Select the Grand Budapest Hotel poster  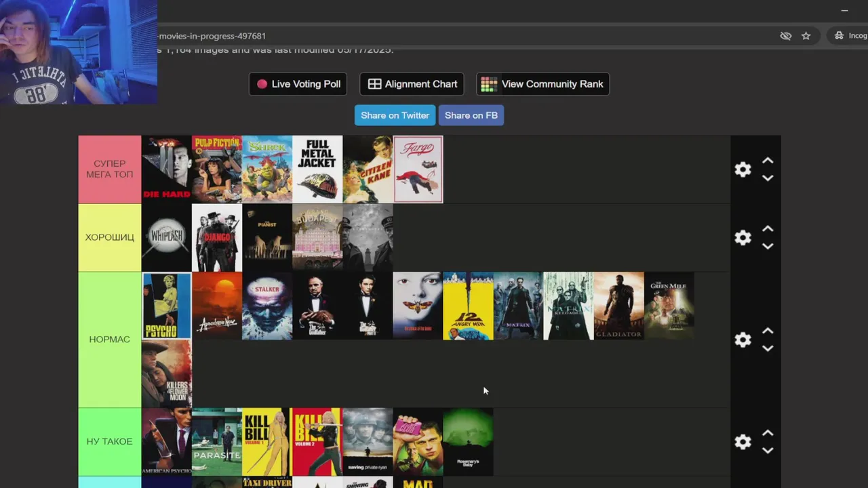coord(317,238)
